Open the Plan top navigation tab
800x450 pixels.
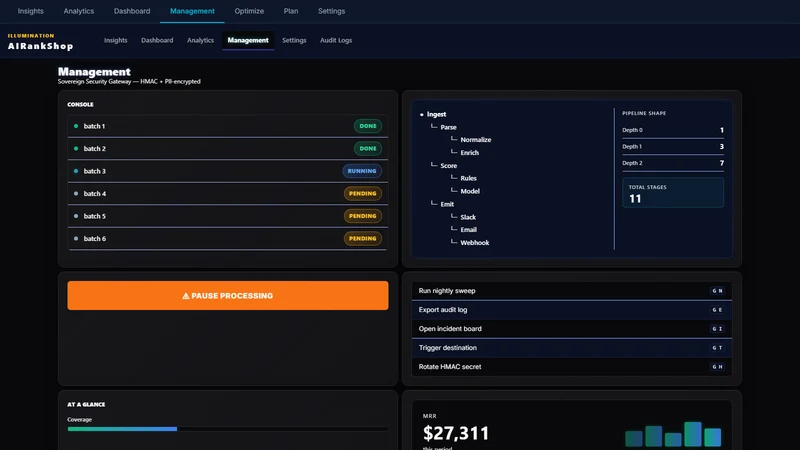[291, 11]
